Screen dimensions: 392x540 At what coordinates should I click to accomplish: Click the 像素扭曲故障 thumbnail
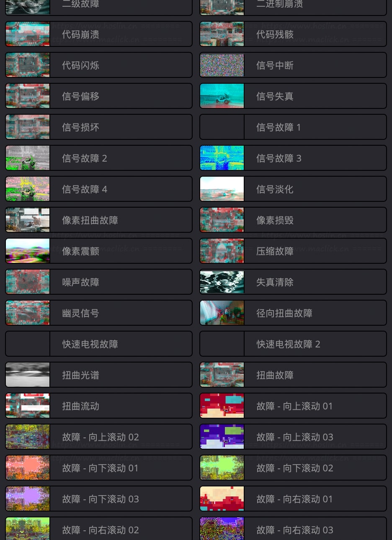coord(28,220)
